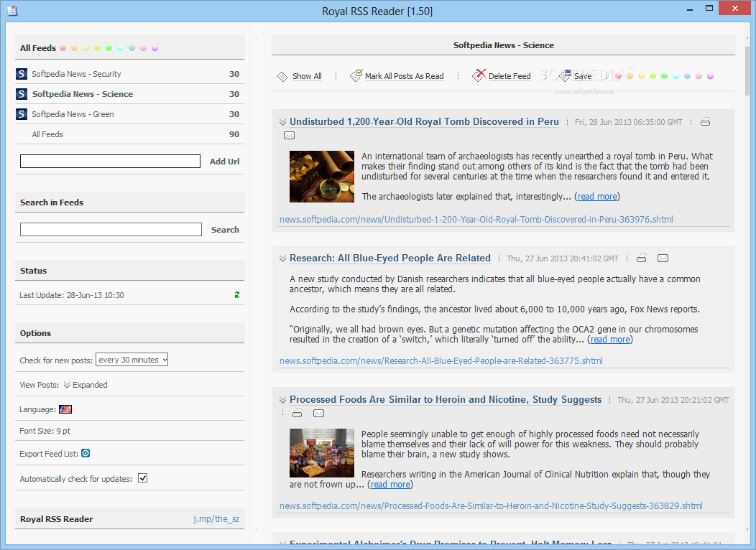Change language via the US flag icon
756x550 pixels.
pos(65,409)
